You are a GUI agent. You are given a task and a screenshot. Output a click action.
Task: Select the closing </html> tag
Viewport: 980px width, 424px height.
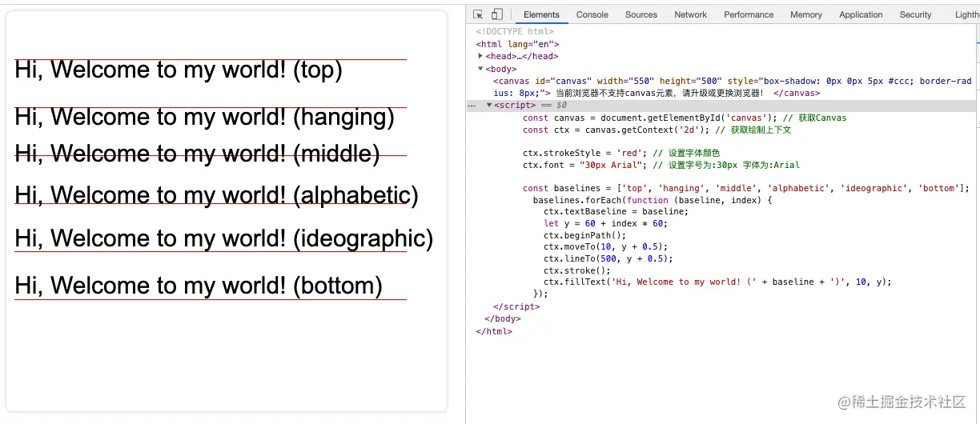[x=494, y=331]
